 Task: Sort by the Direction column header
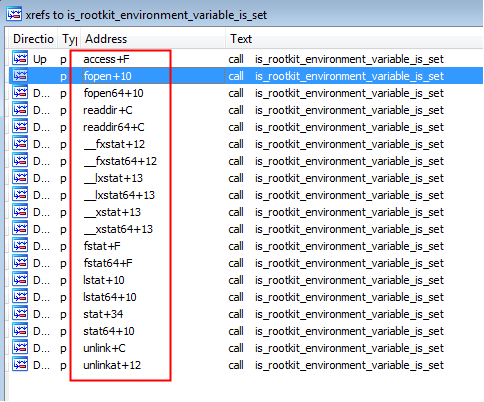coord(33,39)
